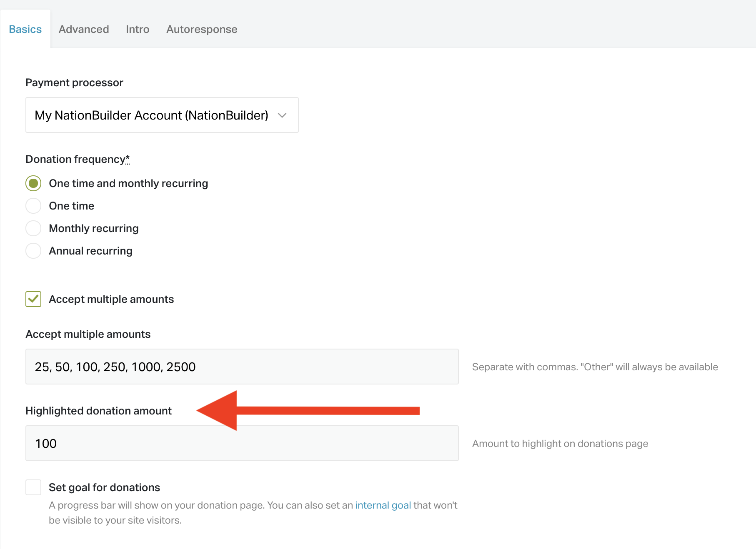Click the 'Set goal for donations' label text

pyautogui.click(x=104, y=487)
